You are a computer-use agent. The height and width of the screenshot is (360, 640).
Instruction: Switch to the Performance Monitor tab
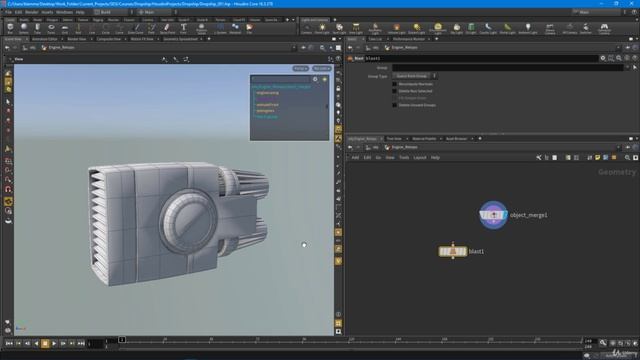coord(409,39)
